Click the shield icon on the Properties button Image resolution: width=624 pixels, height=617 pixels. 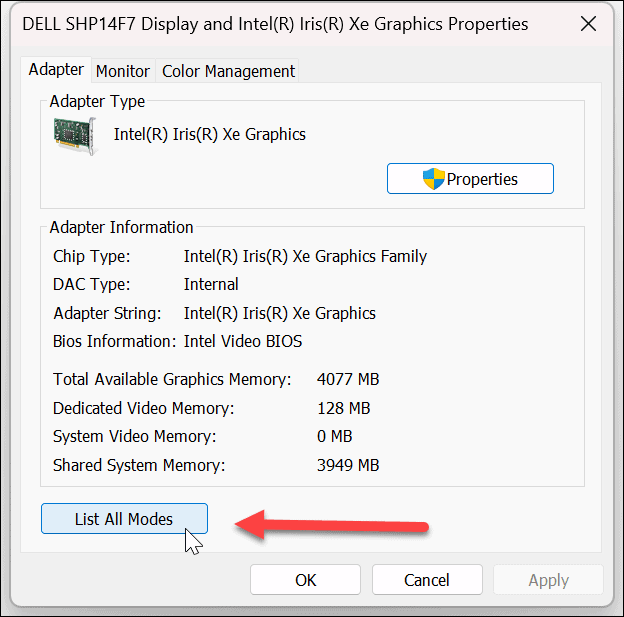click(433, 179)
